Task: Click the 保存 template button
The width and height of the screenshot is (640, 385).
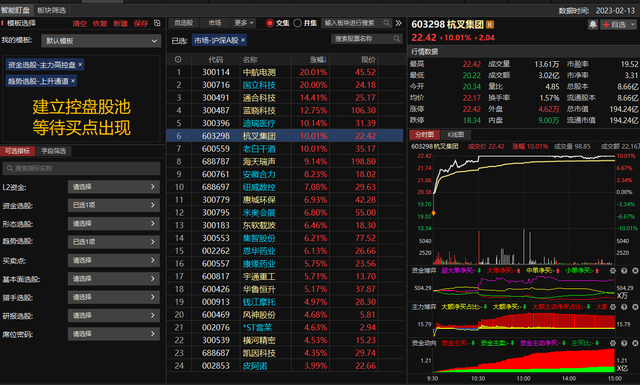Action: pos(141,24)
